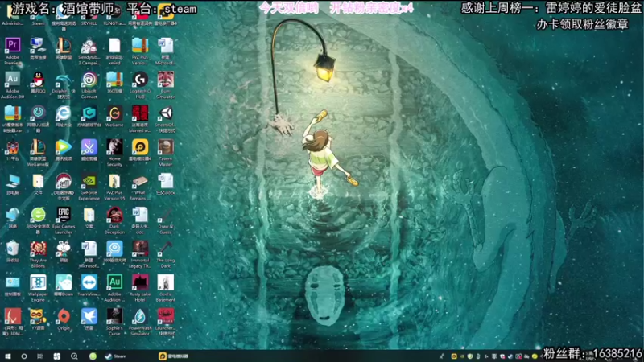Image resolution: width=644 pixels, height=362 pixels.
Task: Launch The Long Dark shortcut
Action: click(x=165, y=254)
